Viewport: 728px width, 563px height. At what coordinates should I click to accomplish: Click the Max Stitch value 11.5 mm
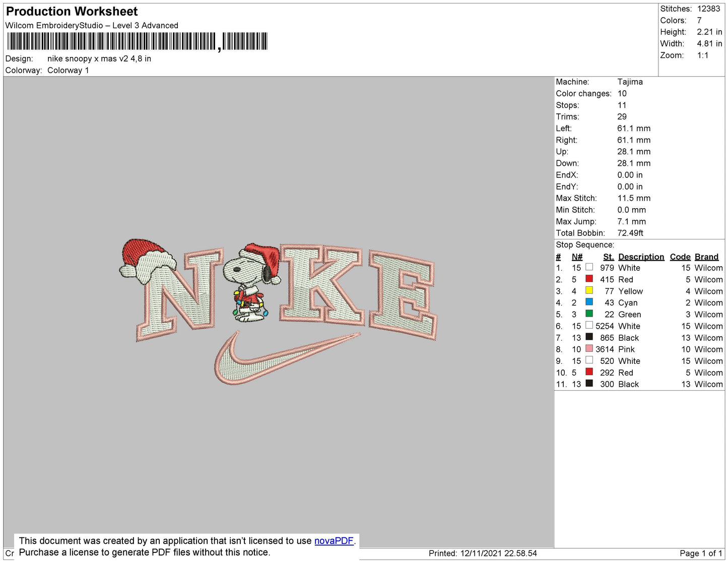click(634, 198)
